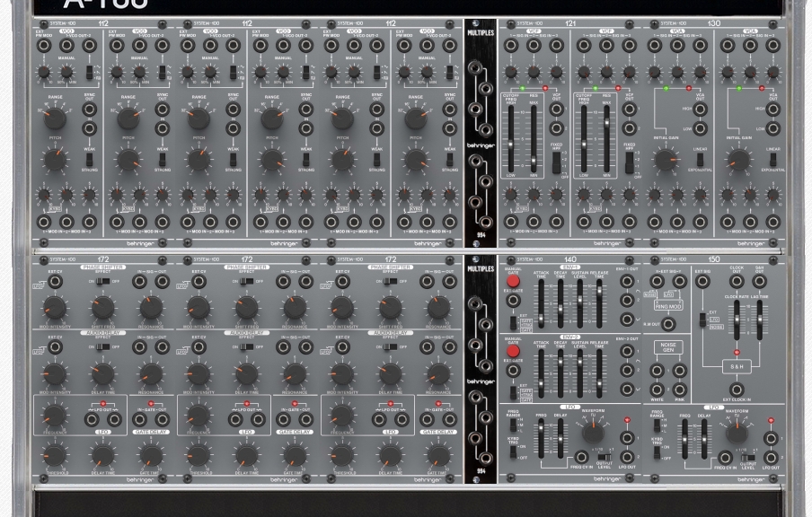Flip a VCO sync switch to STRONG
This screenshot has width=812, height=517.
pyautogui.click(x=90, y=166)
